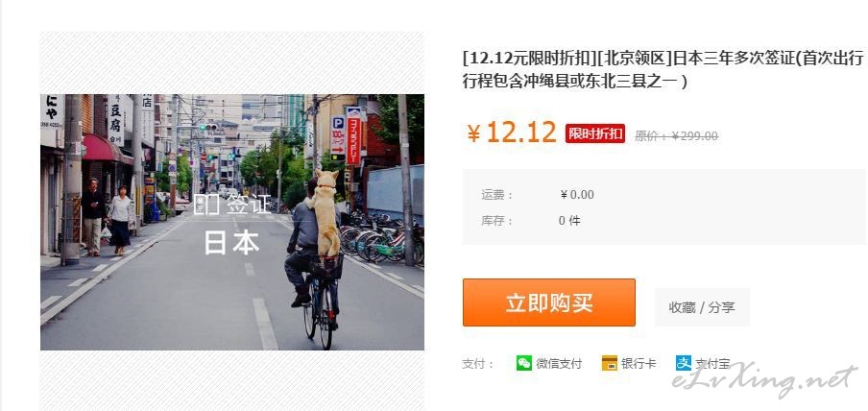Click the 日本 caption on the image
This screenshot has height=411, width=868.
tap(232, 243)
